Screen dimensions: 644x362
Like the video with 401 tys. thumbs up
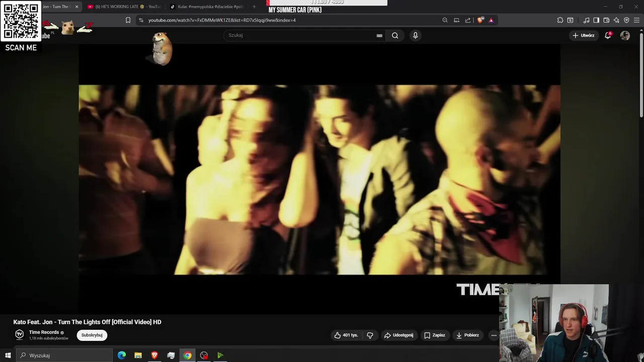346,335
